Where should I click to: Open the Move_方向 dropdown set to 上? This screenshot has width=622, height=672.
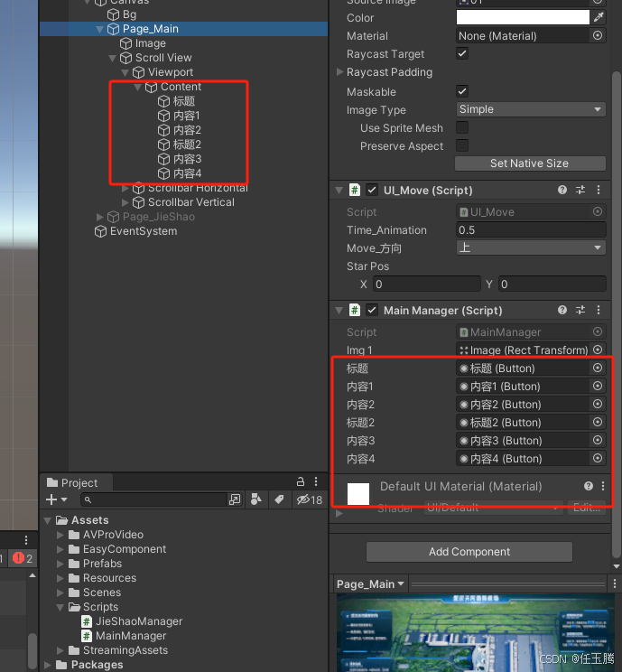(x=531, y=247)
